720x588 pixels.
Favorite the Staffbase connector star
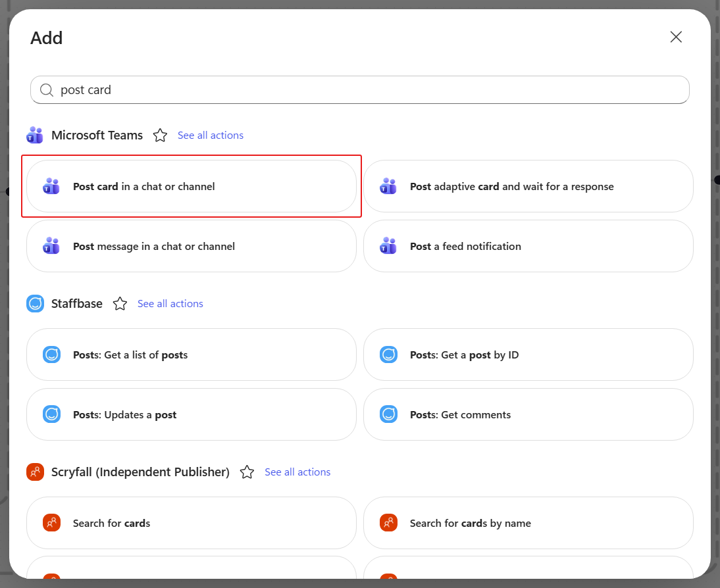[120, 304]
